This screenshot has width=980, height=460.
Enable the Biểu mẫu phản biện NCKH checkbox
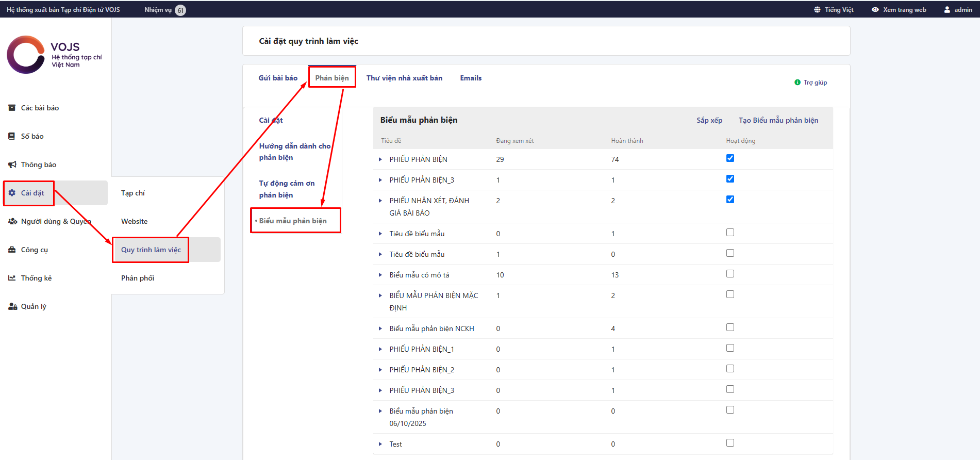(730, 327)
